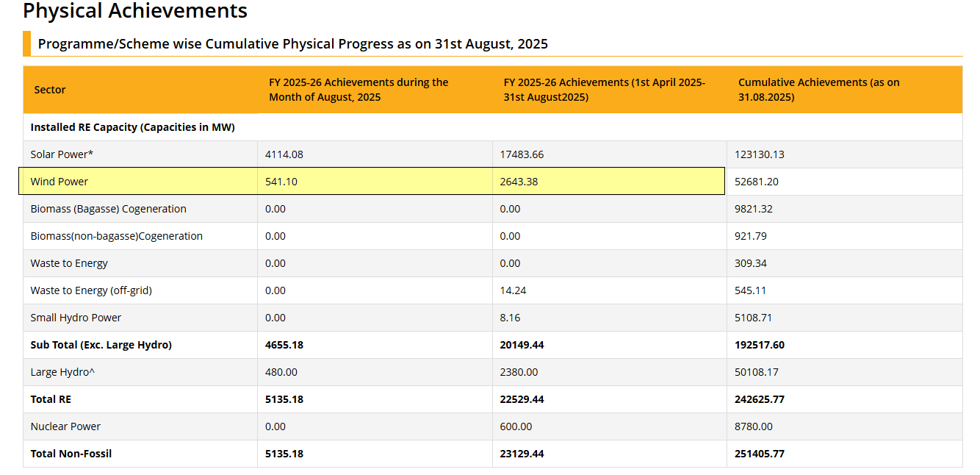The image size is (980, 475).
Task: Click Wind Power's 541.10 August value
Action: (x=281, y=182)
